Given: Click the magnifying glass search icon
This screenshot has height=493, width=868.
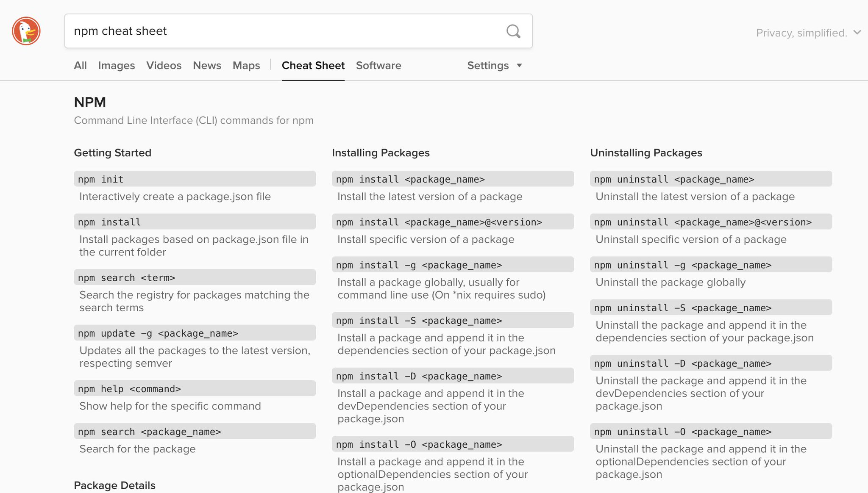Looking at the screenshot, I should coord(513,31).
